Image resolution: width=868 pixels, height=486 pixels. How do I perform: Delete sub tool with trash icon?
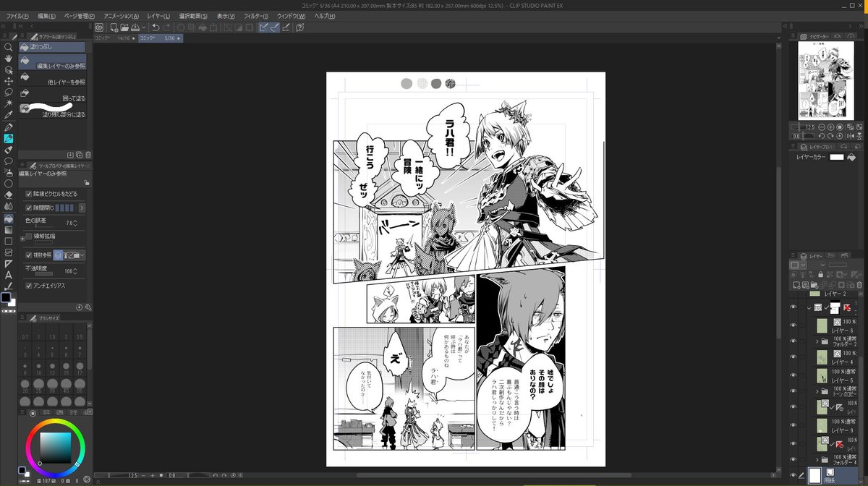(88, 155)
